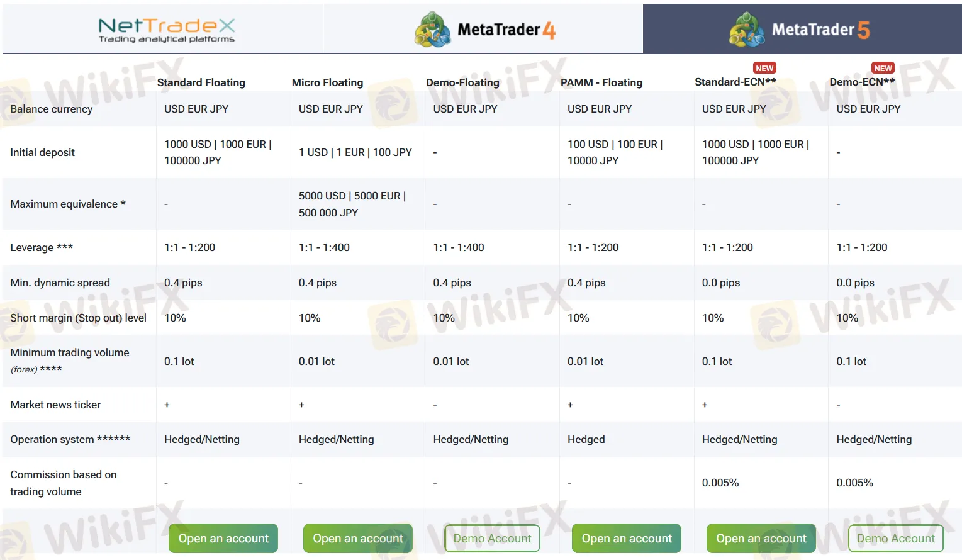Click PAMM initial deposit '100 USD | 100 EUR' cell
Image resolution: width=962 pixels, height=560 pixels.
click(615, 152)
